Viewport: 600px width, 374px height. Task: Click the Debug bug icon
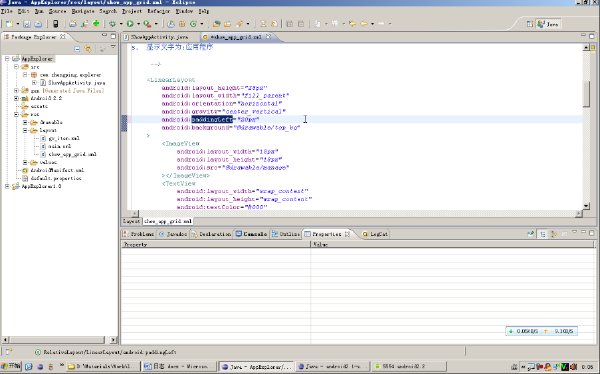[x=112, y=24]
